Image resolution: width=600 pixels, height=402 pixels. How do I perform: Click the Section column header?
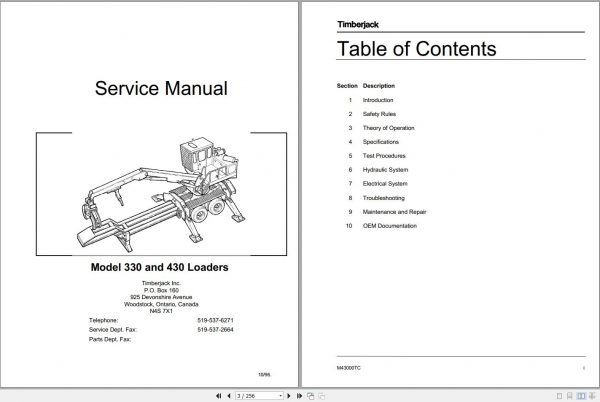pyautogui.click(x=347, y=86)
